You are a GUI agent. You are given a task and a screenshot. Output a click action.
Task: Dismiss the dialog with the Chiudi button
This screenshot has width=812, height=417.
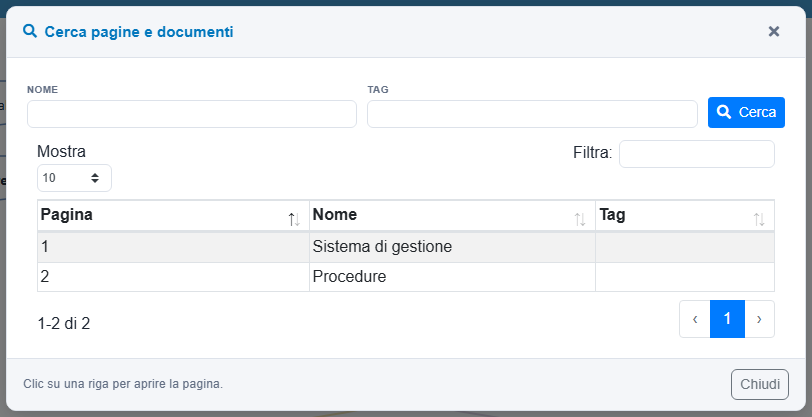click(x=760, y=384)
